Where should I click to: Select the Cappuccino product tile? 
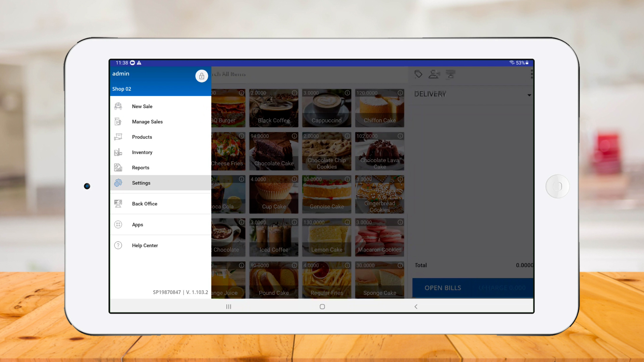326,108
